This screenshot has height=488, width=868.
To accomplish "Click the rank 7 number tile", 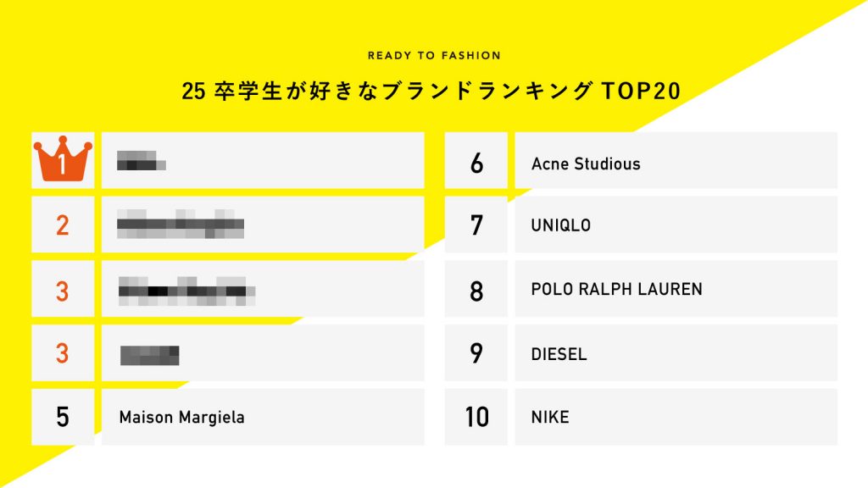I will tap(476, 225).
